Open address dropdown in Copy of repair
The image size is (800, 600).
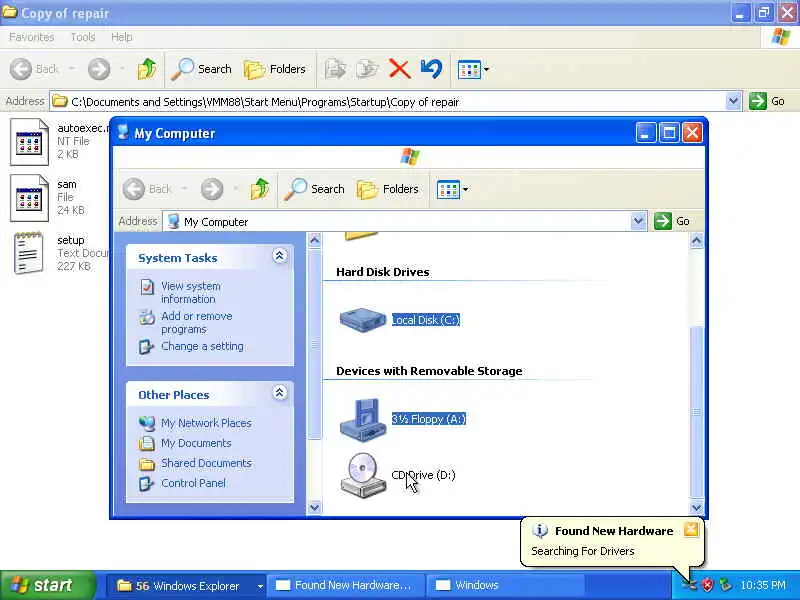(733, 101)
